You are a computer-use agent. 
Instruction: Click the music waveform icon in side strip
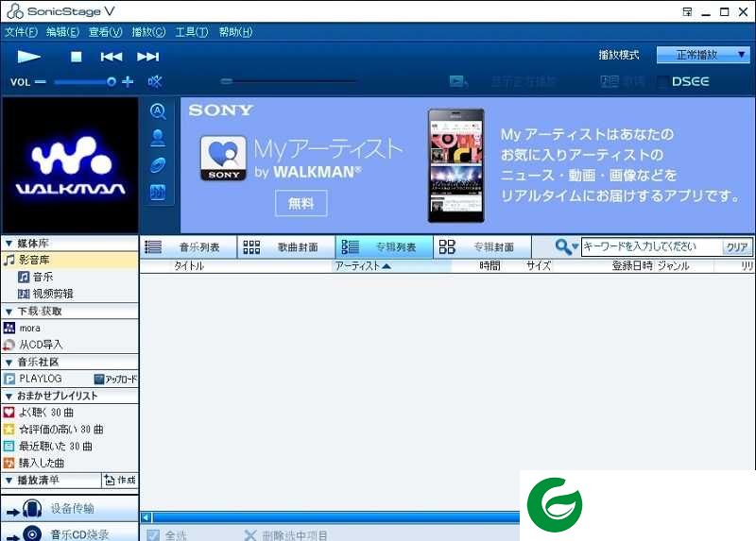pyautogui.click(x=158, y=193)
